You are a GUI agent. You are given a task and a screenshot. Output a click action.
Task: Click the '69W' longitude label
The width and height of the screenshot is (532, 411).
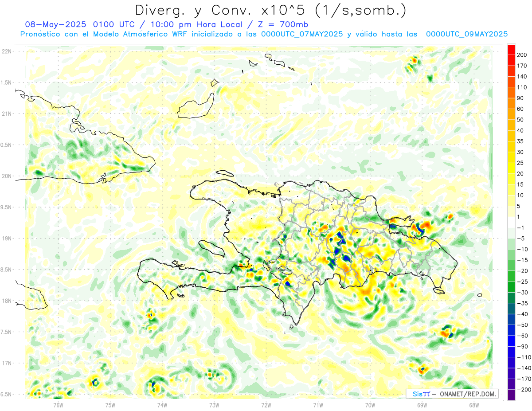422,404
